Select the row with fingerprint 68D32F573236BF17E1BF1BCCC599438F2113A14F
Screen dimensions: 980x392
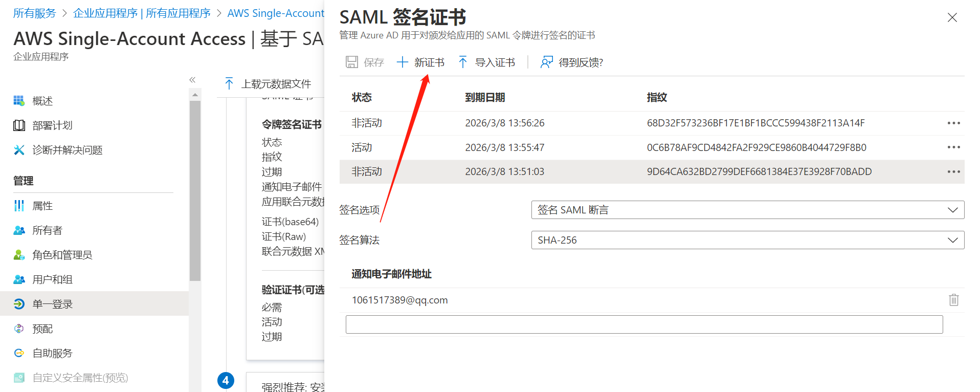click(652, 123)
